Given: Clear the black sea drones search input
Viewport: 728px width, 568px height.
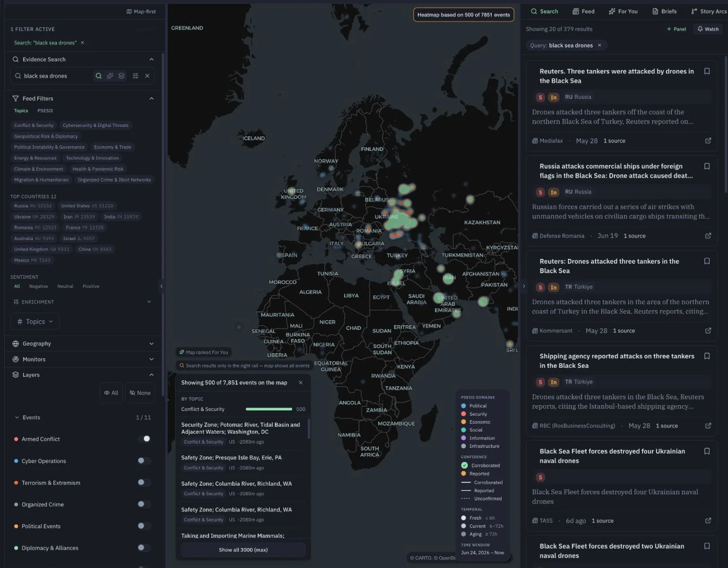Looking at the screenshot, I should click(x=147, y=76).
